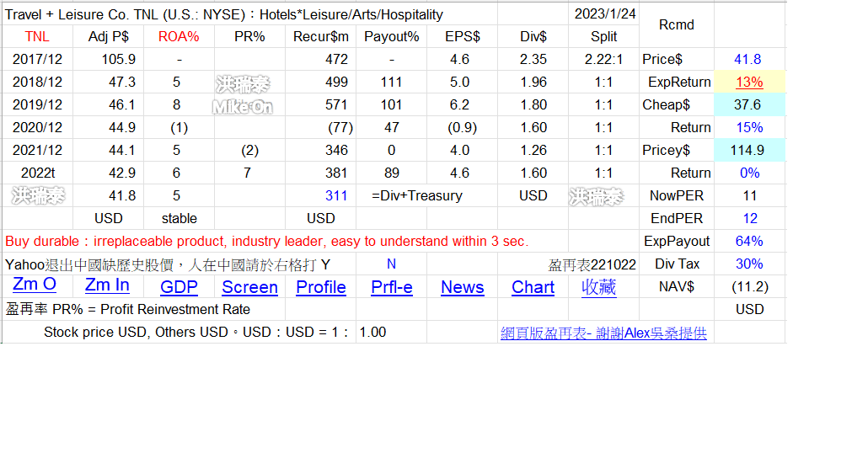The height and width of the screenshot is (453, 868).
Task: Select the 2019/12 row label
Action: click(37, 104)
